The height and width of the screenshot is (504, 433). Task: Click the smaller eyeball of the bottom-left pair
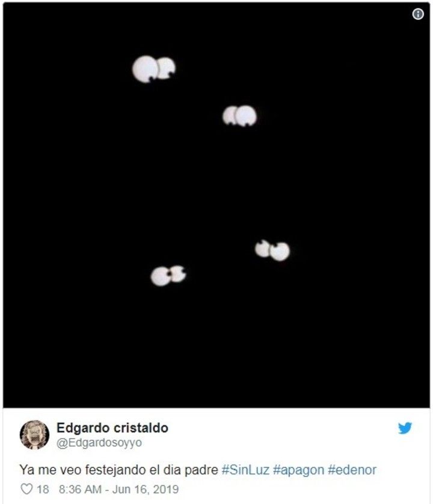[x=178, y=273]
